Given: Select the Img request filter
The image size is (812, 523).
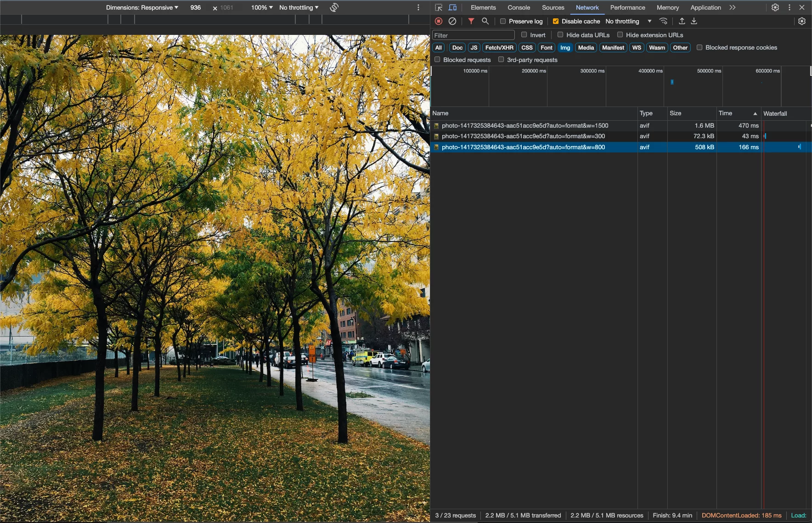Looking at the screenshot, I should (x=565, y=47).
